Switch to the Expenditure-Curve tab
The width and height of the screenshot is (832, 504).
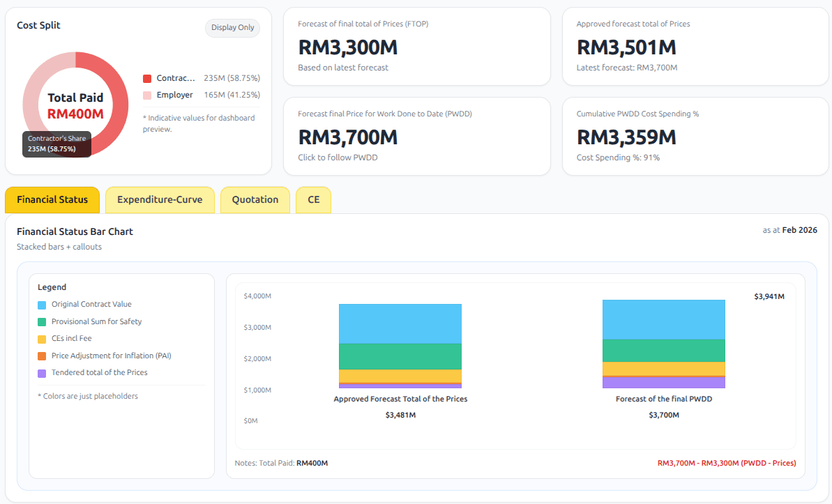click(x=160, y=200)
